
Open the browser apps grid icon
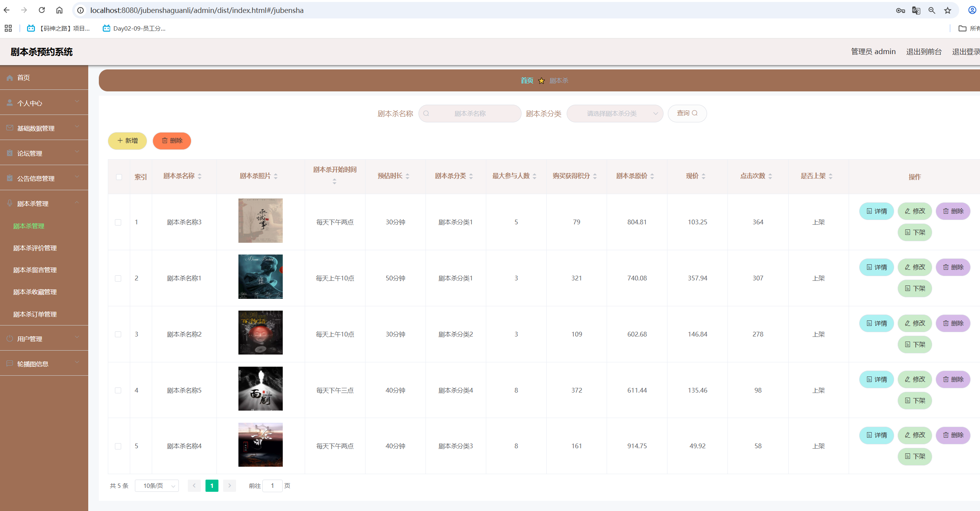[8, 28]
